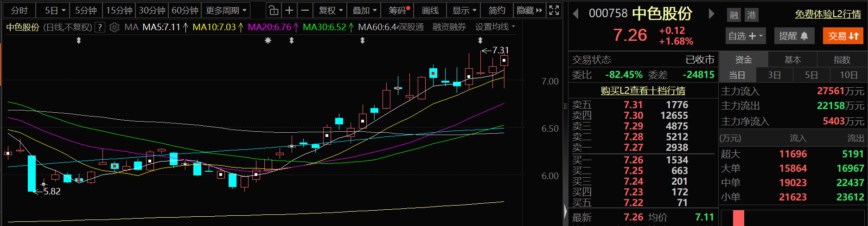Viewport: 868px width, 226px height.
Task: Open 免费体验L2行情 link
Action: (x=828, y=14)
